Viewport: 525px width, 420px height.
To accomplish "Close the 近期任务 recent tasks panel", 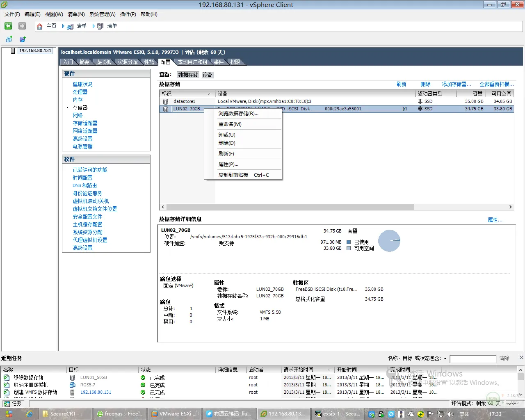I will click(521, 358).
